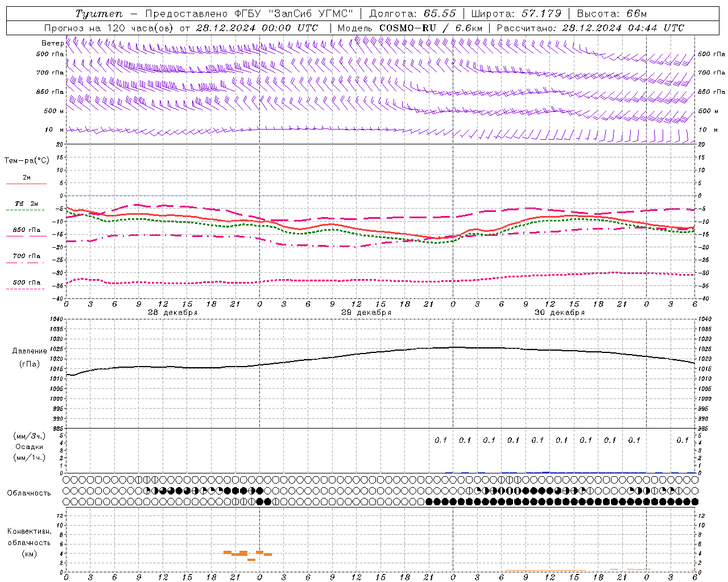Click the Долгота: 65.55 value
This screenshot has width=728, height=582.
coord(412,14)
